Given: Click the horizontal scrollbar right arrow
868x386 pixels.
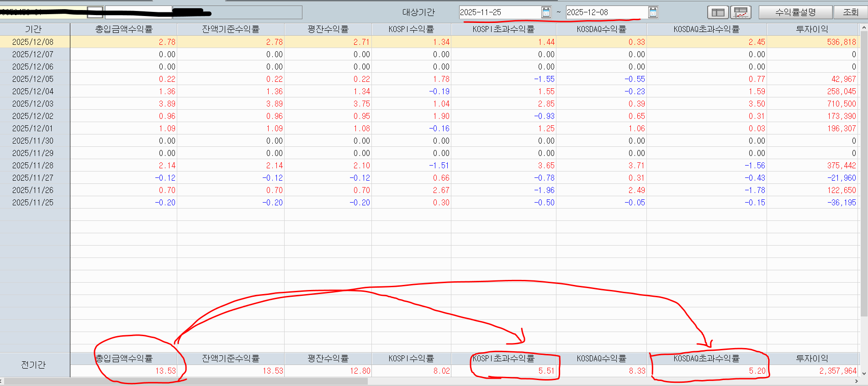Looking at the screenshot, I should [x=857, y=381].
